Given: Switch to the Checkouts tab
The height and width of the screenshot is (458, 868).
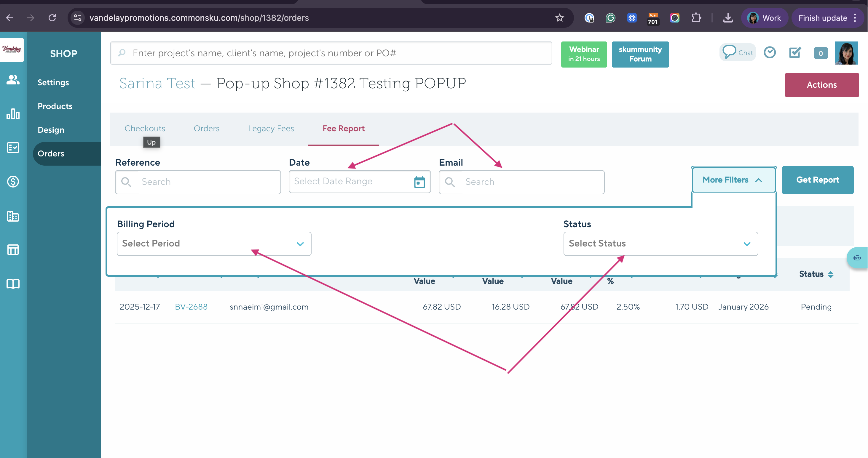Looking at the screenshot, I should pos(145,128).
